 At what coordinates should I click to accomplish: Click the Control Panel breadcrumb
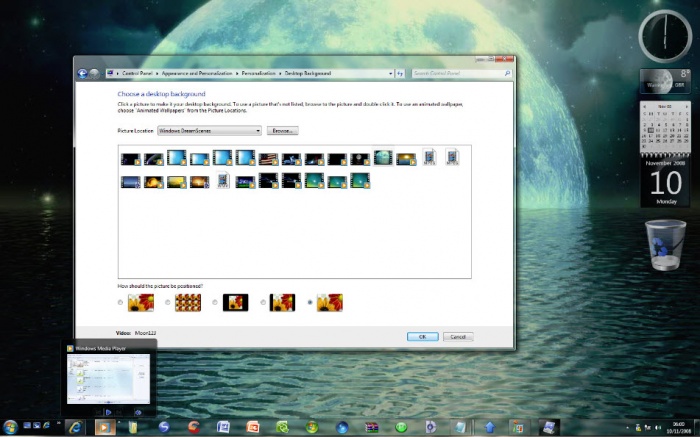[x=137, y=73]
